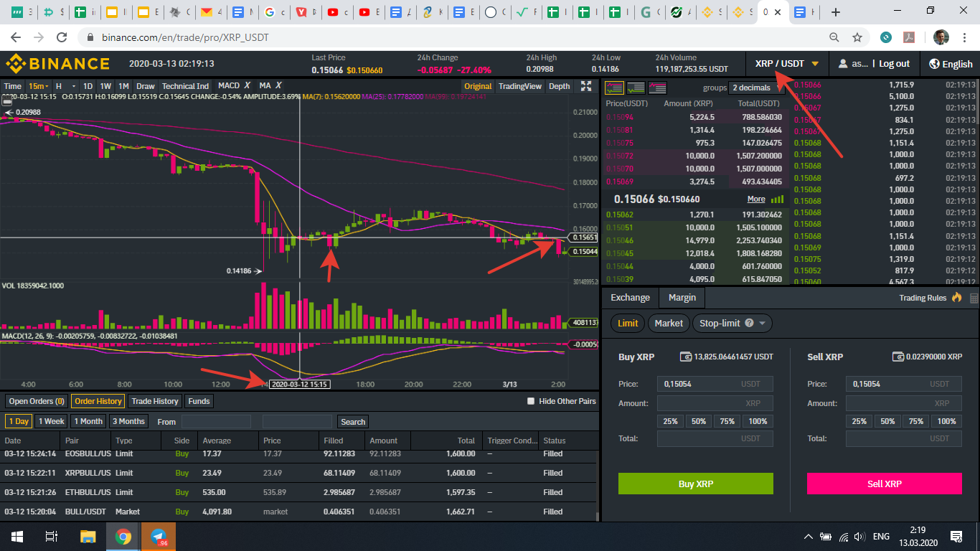This screenshot has height=551, width=980.
Task: Open the Open Orders tab
Action: tap(37, 401)
